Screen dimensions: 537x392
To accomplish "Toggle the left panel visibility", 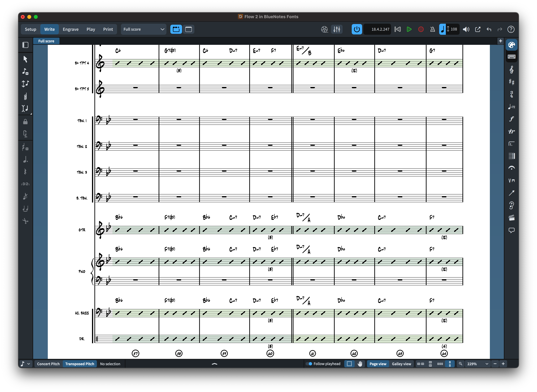I will coord(25,45).
